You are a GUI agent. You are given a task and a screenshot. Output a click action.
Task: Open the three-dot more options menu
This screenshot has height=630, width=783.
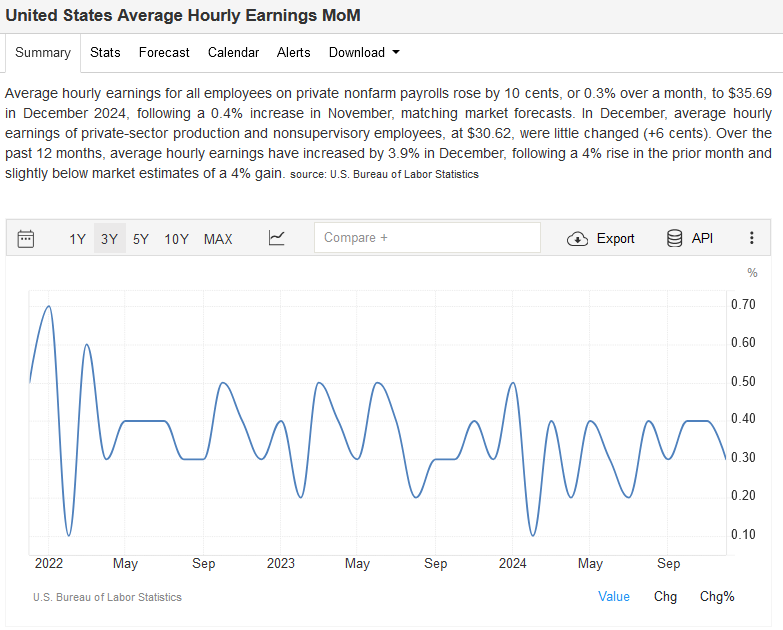click(751, 238)
